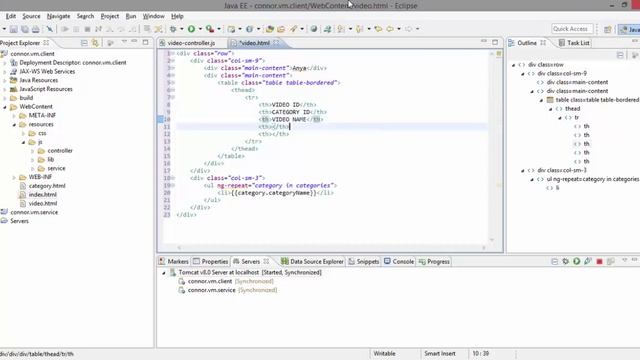
Task: Switch to the Progress tab
Action: [434, 262]
